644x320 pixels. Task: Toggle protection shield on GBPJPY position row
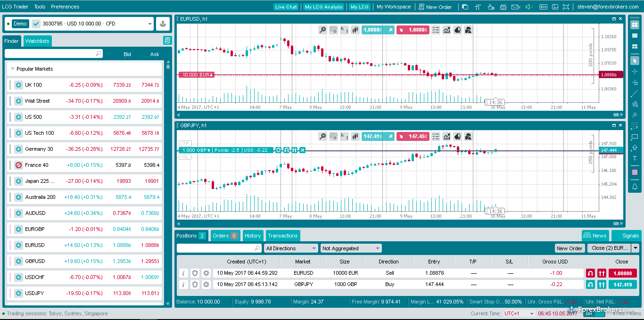195,285
